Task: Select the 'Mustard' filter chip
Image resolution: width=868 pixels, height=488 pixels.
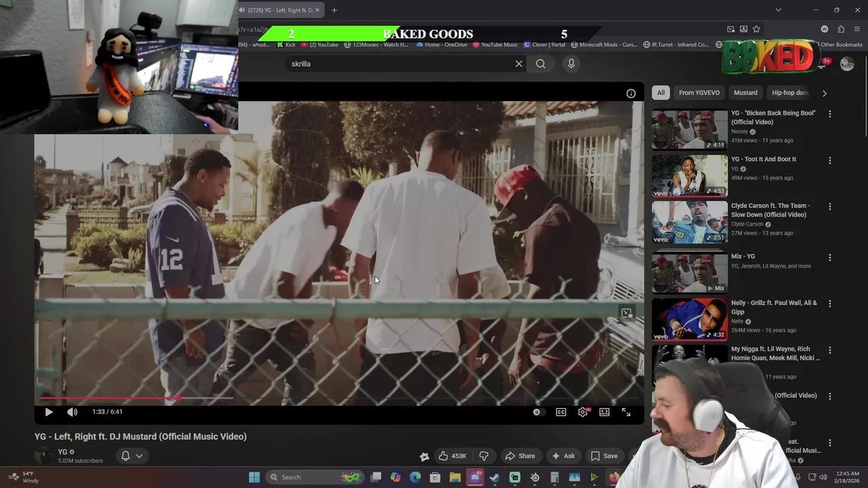Action: (x=745, y=93)
